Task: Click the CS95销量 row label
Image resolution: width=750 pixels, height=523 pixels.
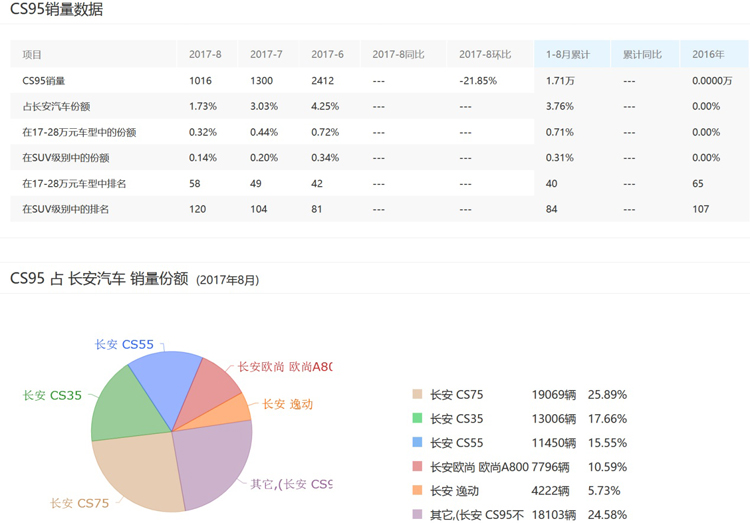Action: pyautogui.click(x=44, y=81)
